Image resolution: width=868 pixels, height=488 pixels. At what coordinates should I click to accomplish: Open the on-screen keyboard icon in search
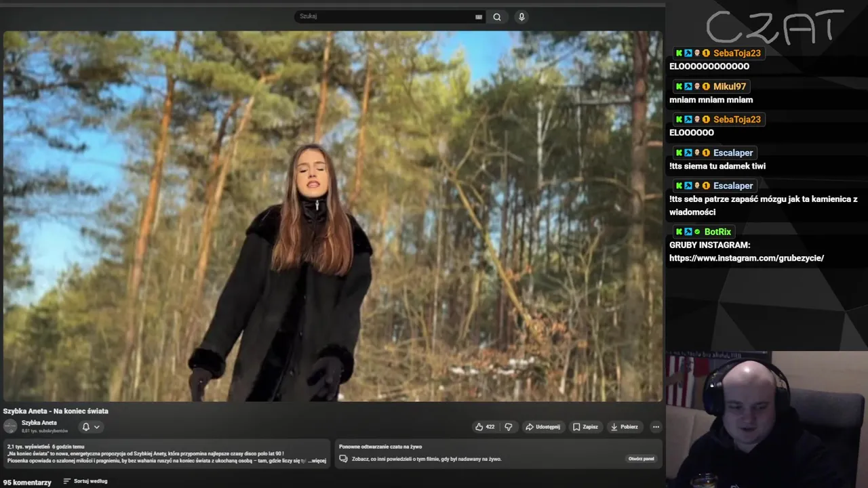(479, 17)
